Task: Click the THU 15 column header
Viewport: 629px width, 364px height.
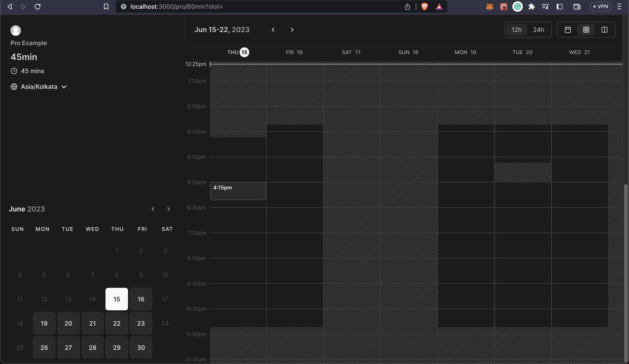Action: pos(238,52)
